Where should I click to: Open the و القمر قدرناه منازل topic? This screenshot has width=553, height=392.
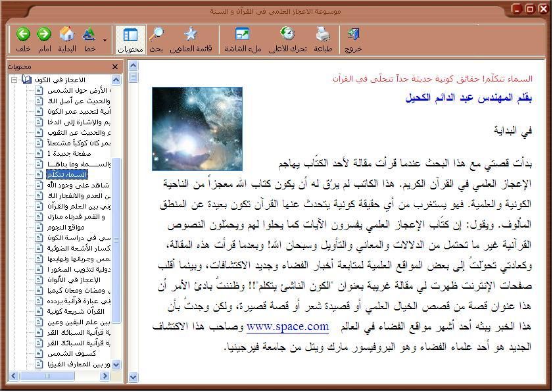click(x=76, y=216)
